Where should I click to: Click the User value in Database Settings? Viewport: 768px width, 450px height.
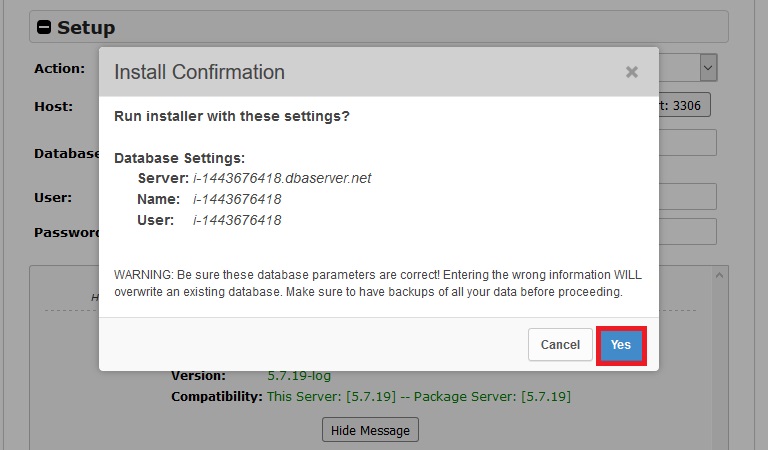point(237,220)
